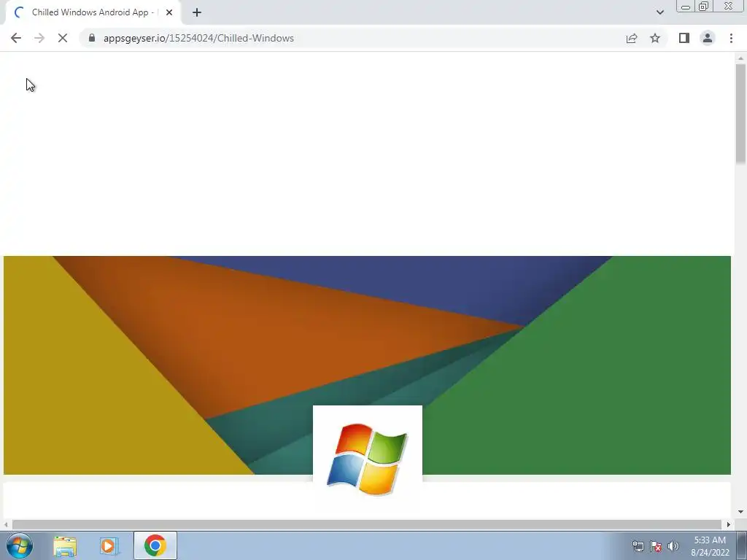Click the horizontal scrollbar thumb
This screenshot has height=560, width=747.
pos(367,524)
